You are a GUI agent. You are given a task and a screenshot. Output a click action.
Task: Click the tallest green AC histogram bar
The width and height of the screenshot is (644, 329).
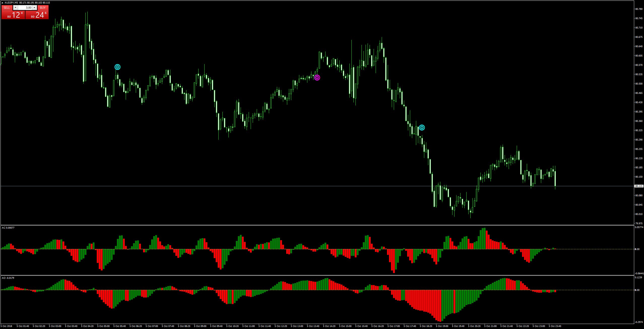[x=484, y=238]
